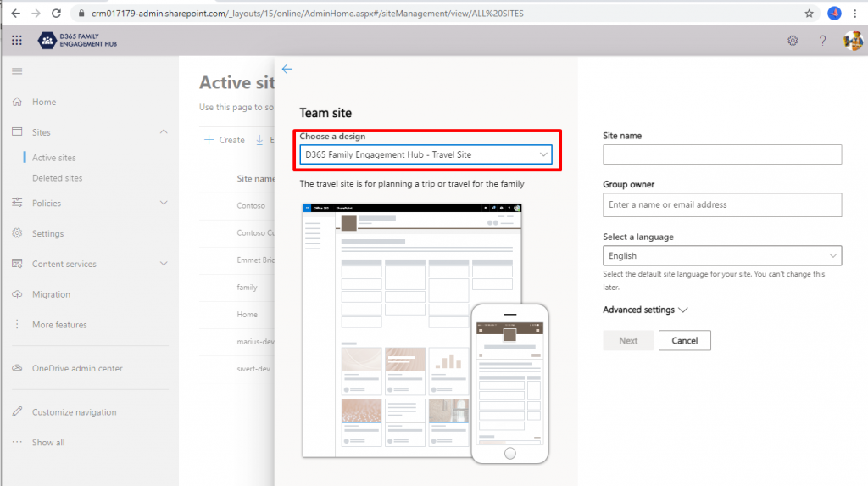
Task: Open OneDrive admin center link
Action: (77, 368)
